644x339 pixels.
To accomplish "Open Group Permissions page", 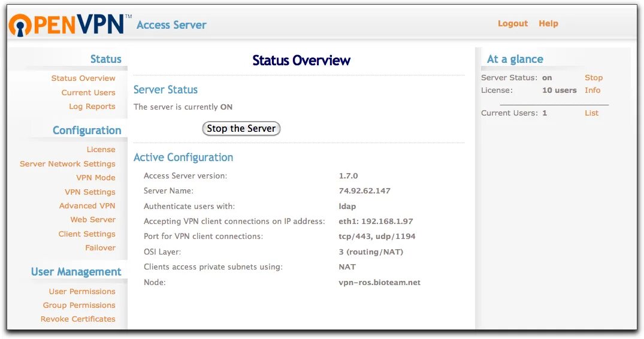I will coord(79,305).
